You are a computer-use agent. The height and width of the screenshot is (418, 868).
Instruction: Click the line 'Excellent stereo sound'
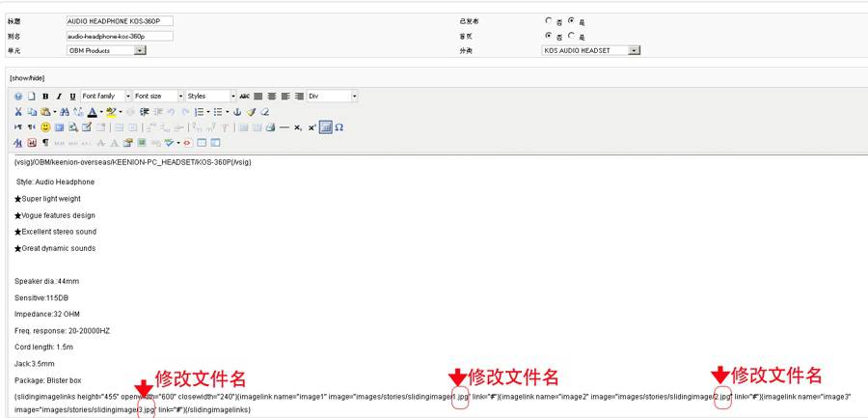coord(55,232)
